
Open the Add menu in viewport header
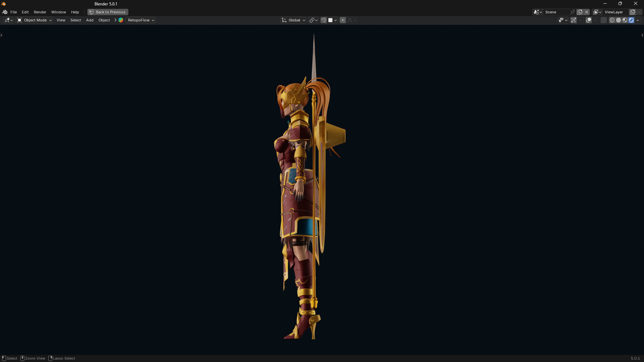tap(90, 20)
